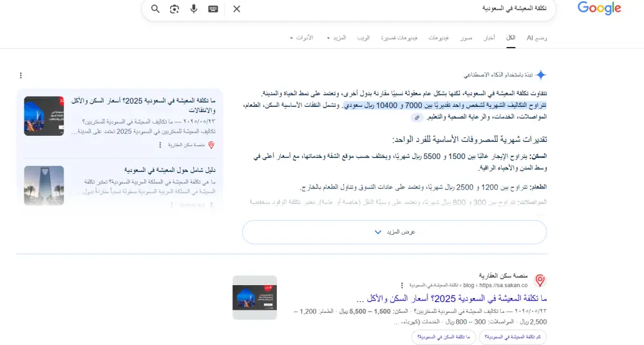Screen dimensions: 644x345
Task: Click chip ما تكلفة السكن في السعودية
Action: [444, 337]
